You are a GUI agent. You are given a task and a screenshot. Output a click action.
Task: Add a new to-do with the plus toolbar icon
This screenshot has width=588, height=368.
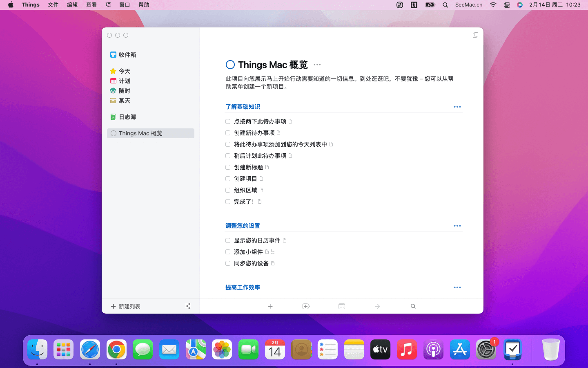click(270, 306)
